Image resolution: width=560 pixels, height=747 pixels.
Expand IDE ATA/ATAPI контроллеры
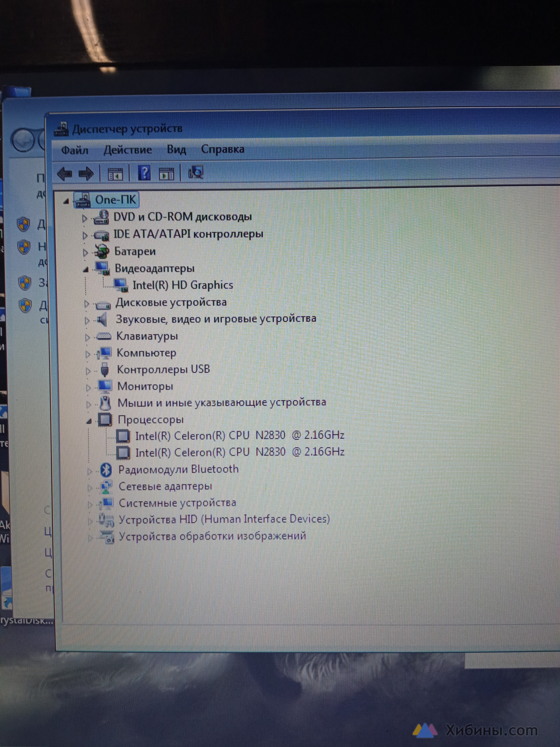click(85, 236)
